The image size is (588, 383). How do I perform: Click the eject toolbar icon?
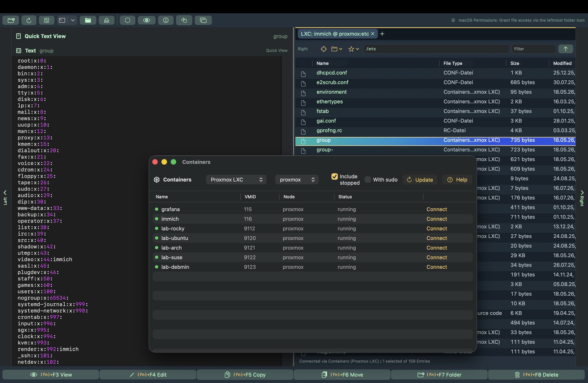[107, 20]
